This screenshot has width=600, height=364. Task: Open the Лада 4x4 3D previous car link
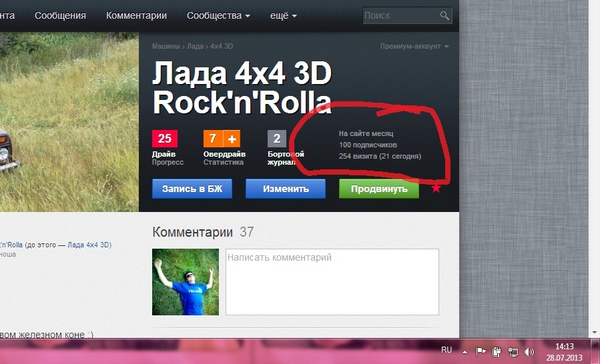(89, 245)
